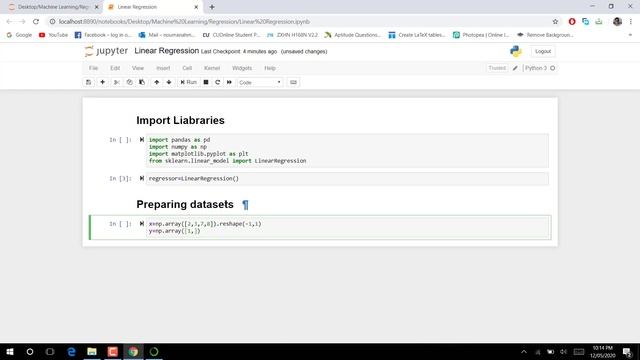This screenshot has width=640, height=360.
Task: Open the Chrome profile avatar
Action: [x=617, y=22]
